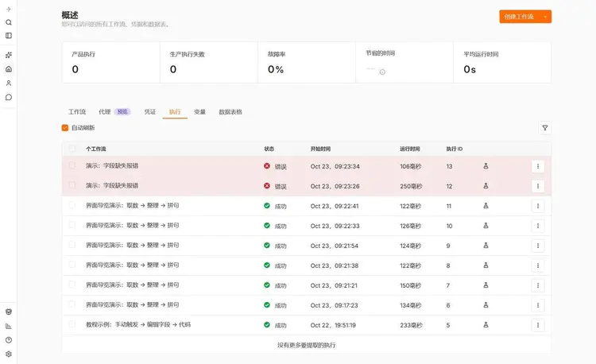Open workflow name in execution 13 row
This screenshot has height=364, width=596.
click(x=112, y=165)
